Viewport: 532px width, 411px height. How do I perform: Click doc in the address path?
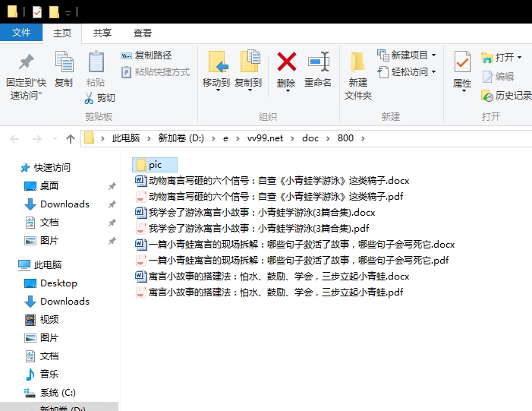point(310,138)
